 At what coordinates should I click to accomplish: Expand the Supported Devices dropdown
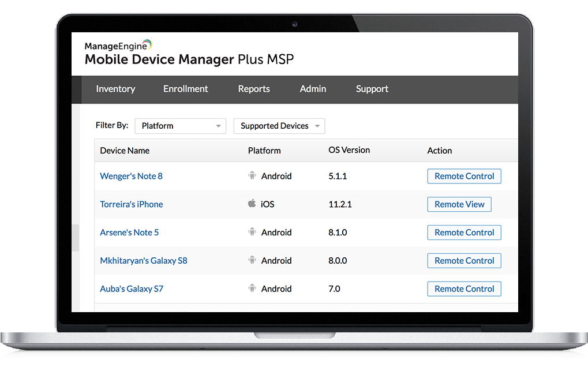click(279, 126)
